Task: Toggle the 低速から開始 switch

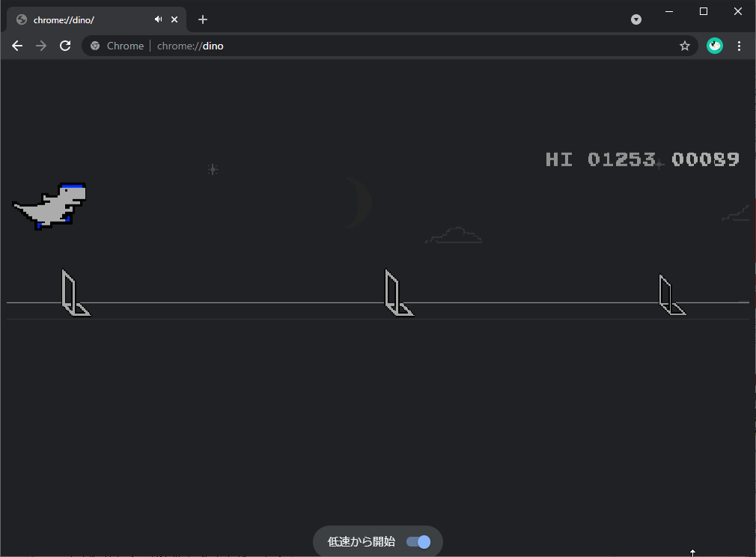Action: (x=418, y=541)
